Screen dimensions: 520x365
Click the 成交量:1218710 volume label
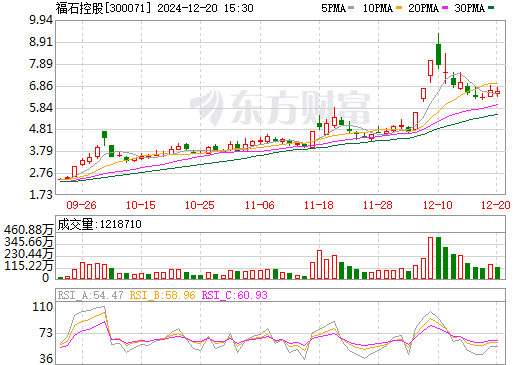[x=99, y=224]
